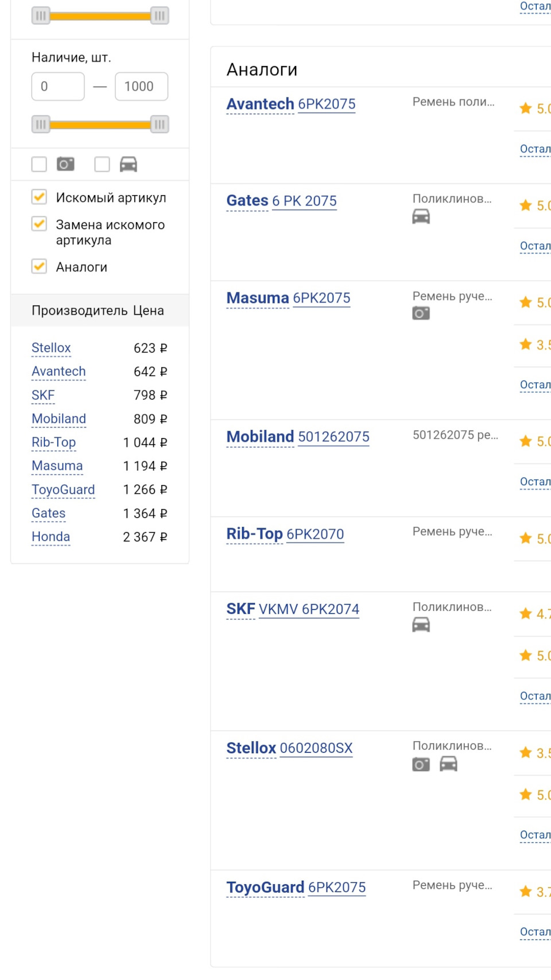Click the car icon in SKF row
This screenshot has width=551, height=980.
tap(421, 625)
